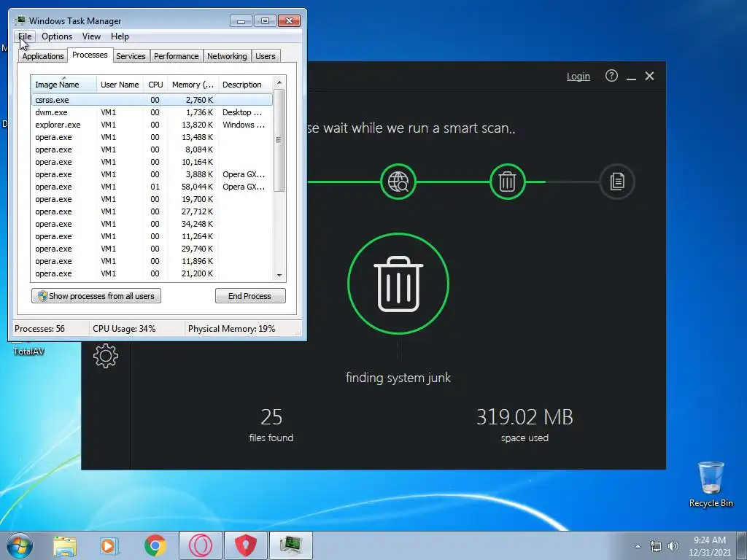Open the taskbar clock showing 9:24 AM
Image resolution: width=747 pixels, height=560 pixels.
[709, 546]
